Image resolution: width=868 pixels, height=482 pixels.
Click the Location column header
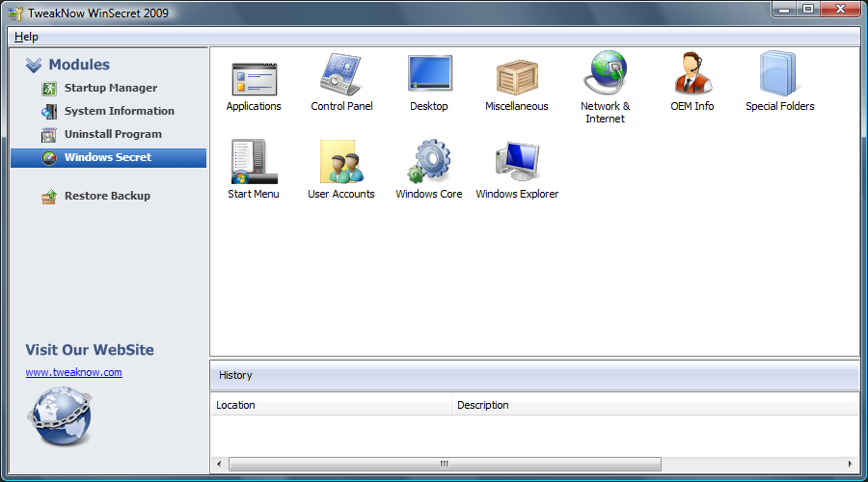tap(331, 405)
